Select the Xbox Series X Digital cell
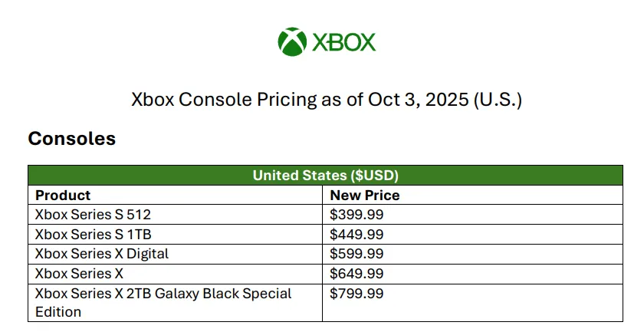The image size is (644, 332). (102, 253)
